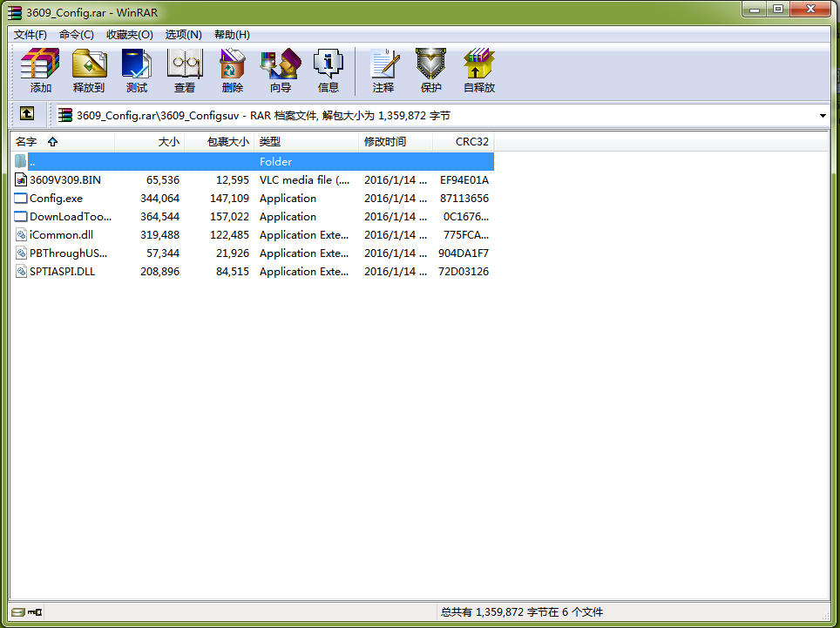This screenshot has height=628, width=840.
Task: Select the file name PBThroughUS...
Action: (x=69, y=253)
